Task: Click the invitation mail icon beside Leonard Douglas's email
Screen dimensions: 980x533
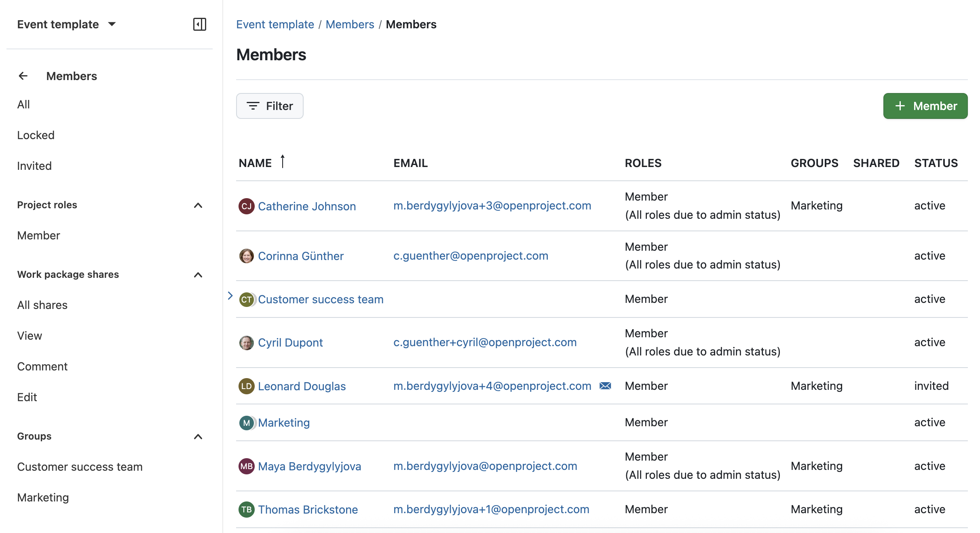Action: coord(604,386)
